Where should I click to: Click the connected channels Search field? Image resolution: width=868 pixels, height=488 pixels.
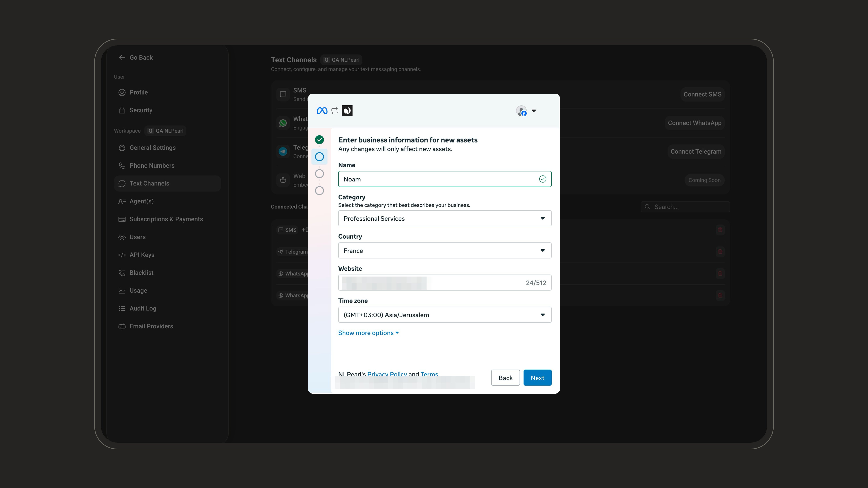coord(685,207)
